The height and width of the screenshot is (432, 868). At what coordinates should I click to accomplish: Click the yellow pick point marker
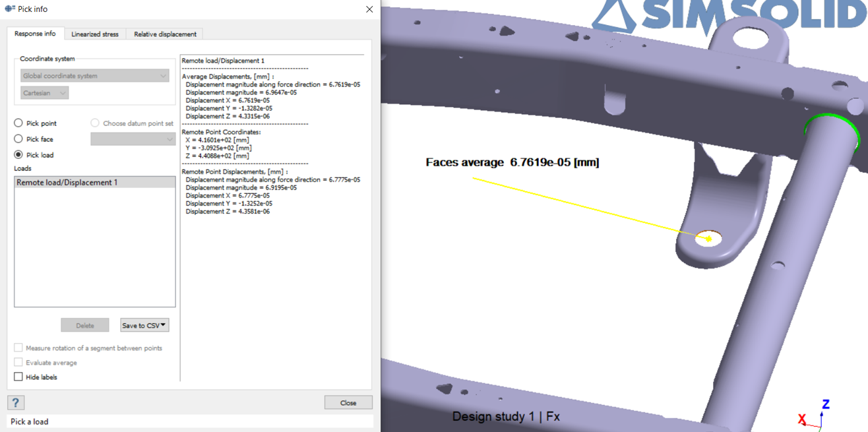pos(708,238)
